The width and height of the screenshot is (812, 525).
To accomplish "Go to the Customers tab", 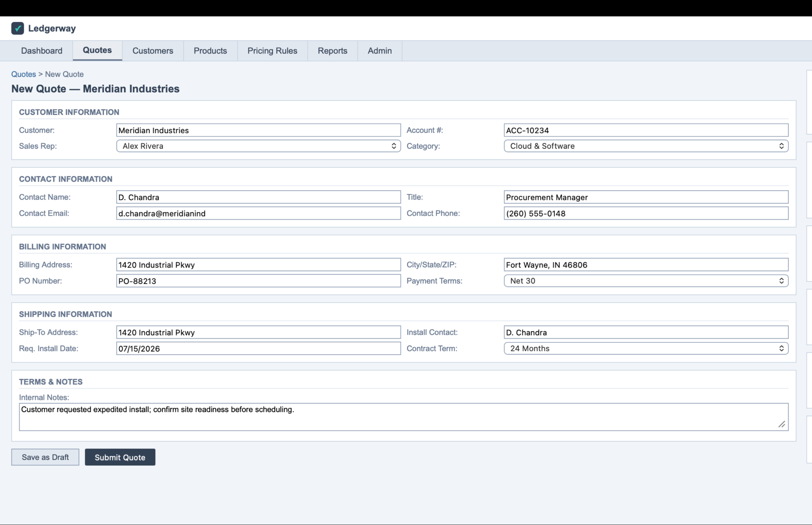I will tap(153, 51).
